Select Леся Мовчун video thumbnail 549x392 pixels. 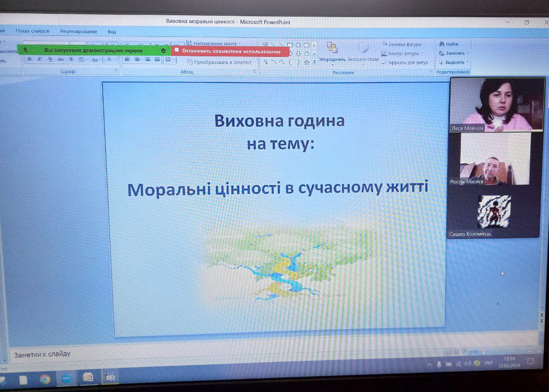coord(497,104)
